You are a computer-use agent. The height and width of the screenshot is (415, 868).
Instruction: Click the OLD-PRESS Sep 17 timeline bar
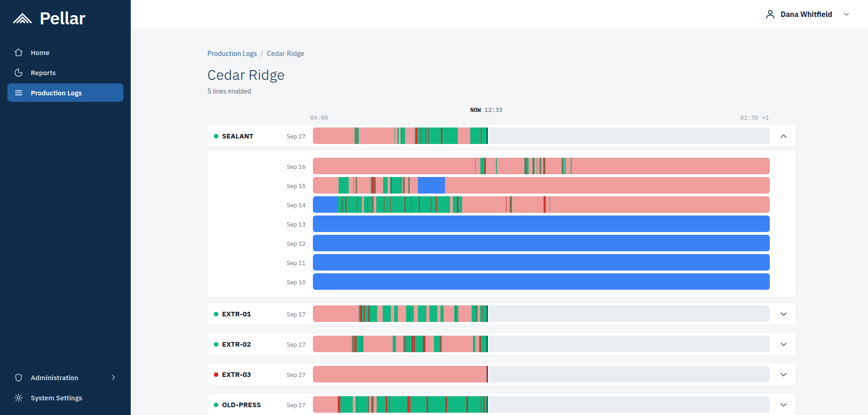541,404
